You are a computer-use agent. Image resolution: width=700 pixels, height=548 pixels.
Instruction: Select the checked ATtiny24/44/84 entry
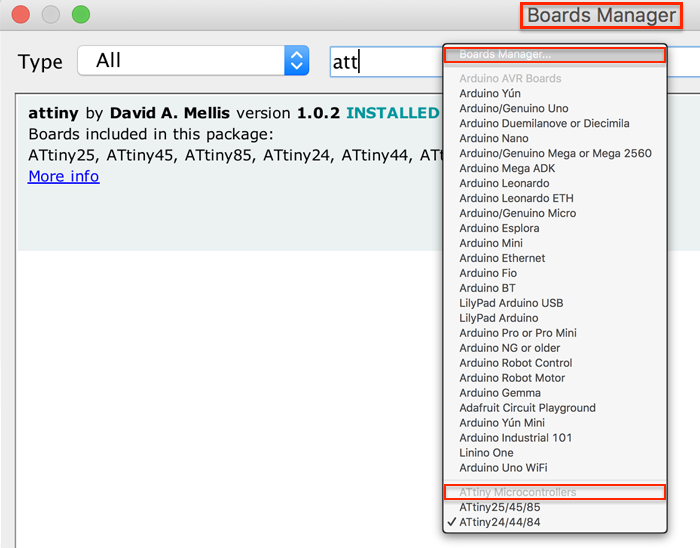pos(555,522)
